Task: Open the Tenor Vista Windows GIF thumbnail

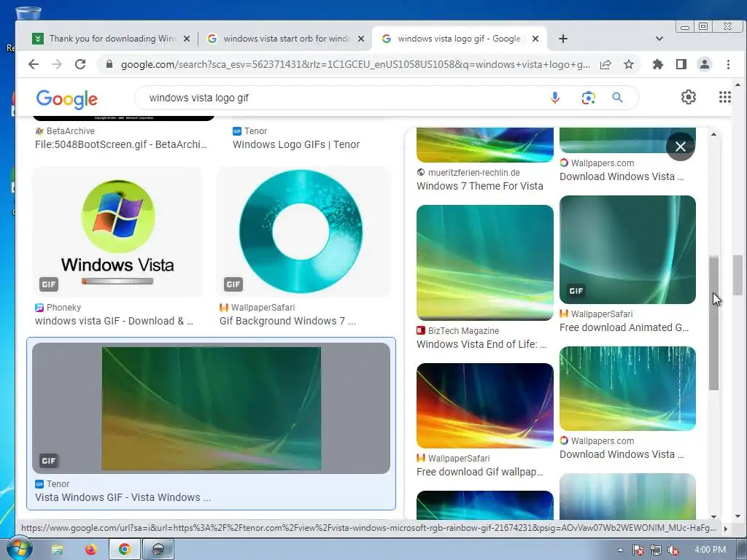Action: point(211,408)
